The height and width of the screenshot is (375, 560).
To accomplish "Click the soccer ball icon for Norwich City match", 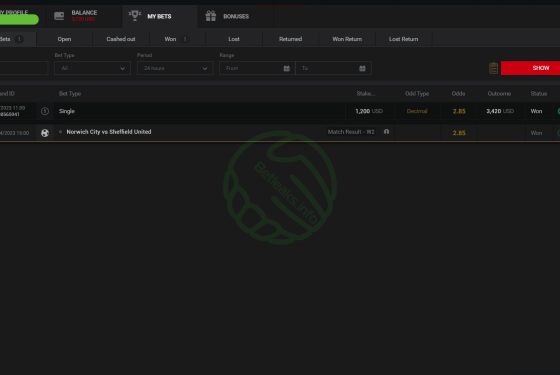I will 45,133.
